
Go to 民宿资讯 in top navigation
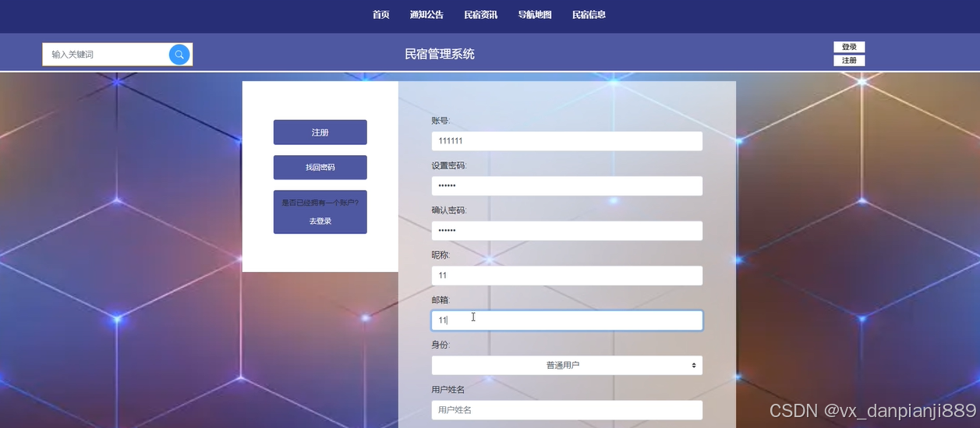(x=481, y=15)
